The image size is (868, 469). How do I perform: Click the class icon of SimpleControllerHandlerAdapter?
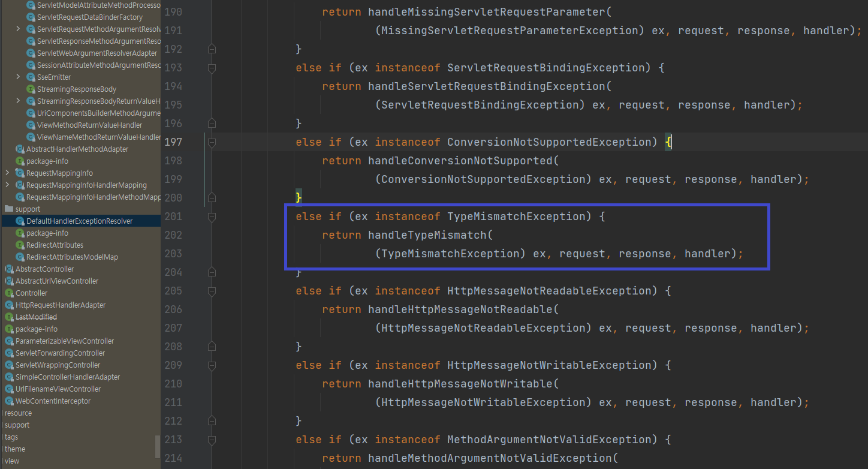pyautogui.click(x=10, y=377)
